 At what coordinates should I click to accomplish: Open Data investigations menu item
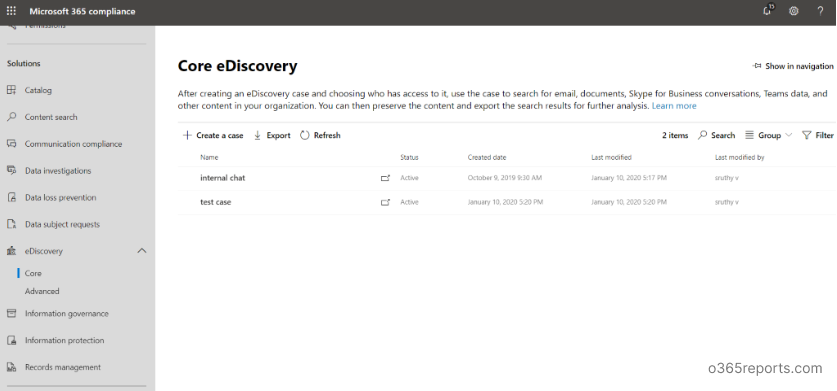[58, 170]
